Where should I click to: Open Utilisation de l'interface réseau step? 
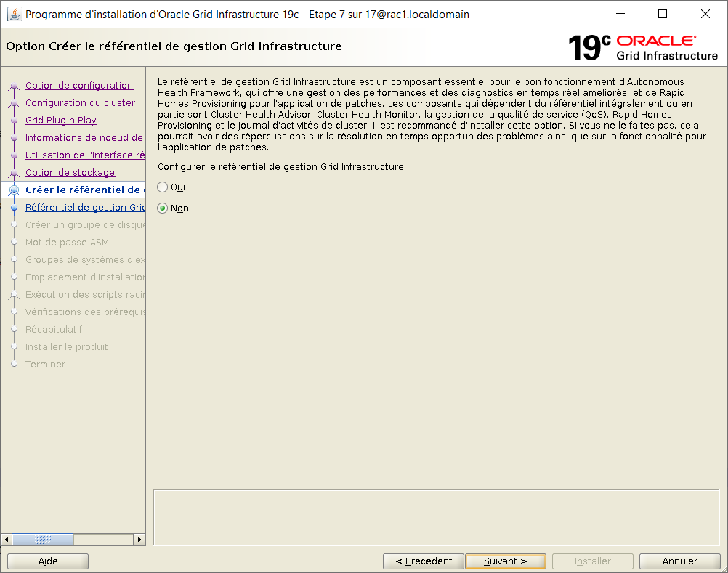(x=85, y=155)
